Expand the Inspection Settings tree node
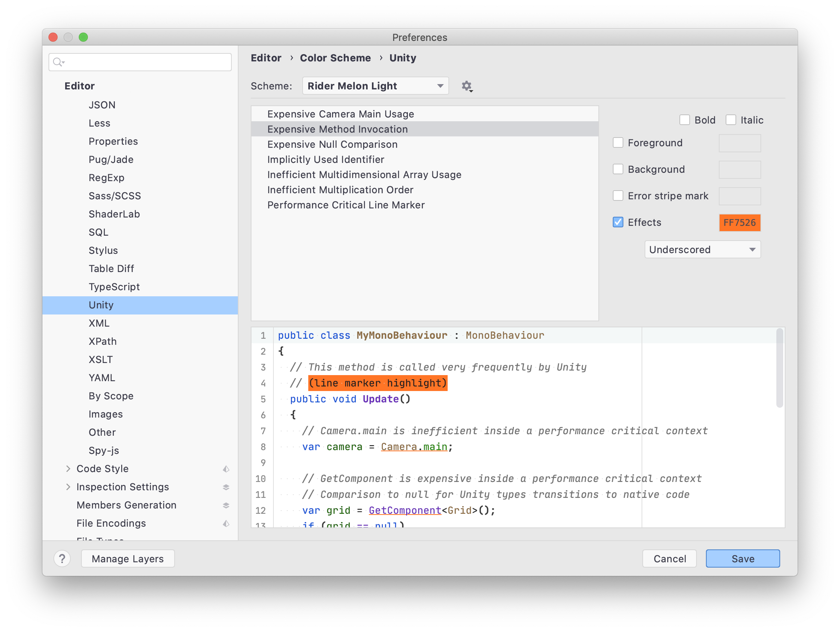The width and height of the screenshot is (840, 632). coord(68,487)
